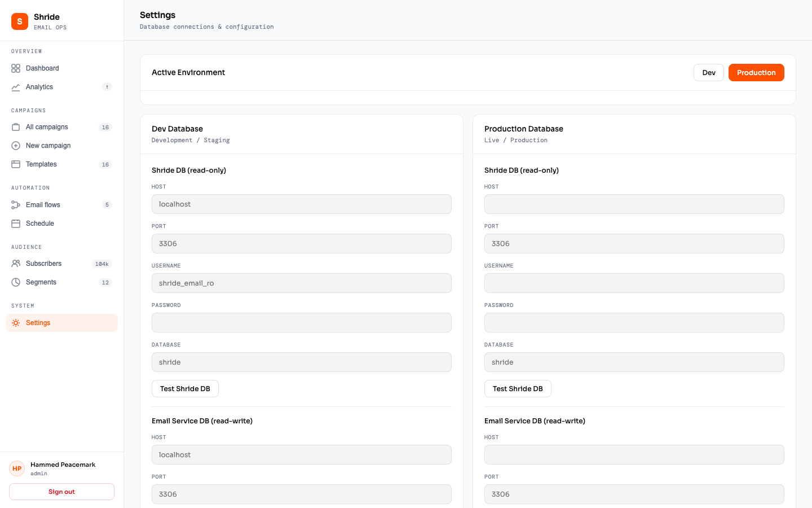The width and height of the screenshot is (812, 508).
Task: Open the Dashboard grid icon
Action: pos(16,68)
